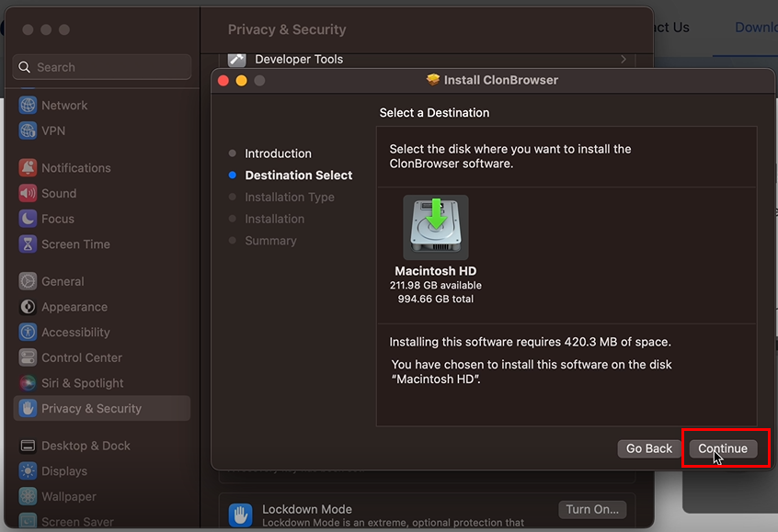The height and width of the screenshot is (532, 778).
Task: Open the Notifications settings pane
Action: (102, 167)
